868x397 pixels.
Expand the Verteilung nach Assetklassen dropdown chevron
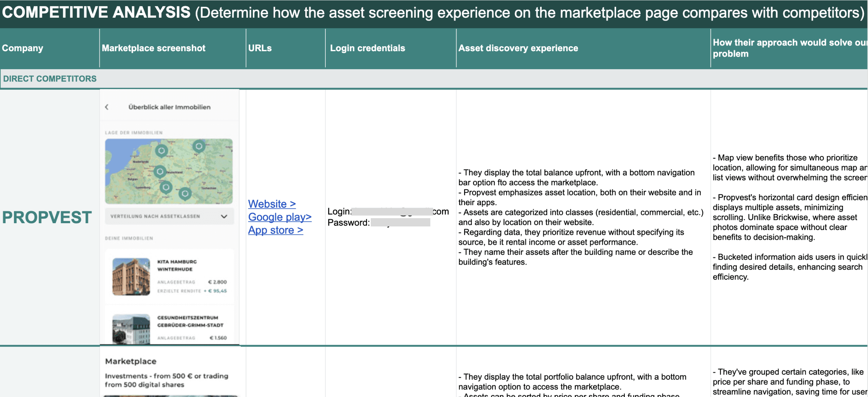[224, 216]
